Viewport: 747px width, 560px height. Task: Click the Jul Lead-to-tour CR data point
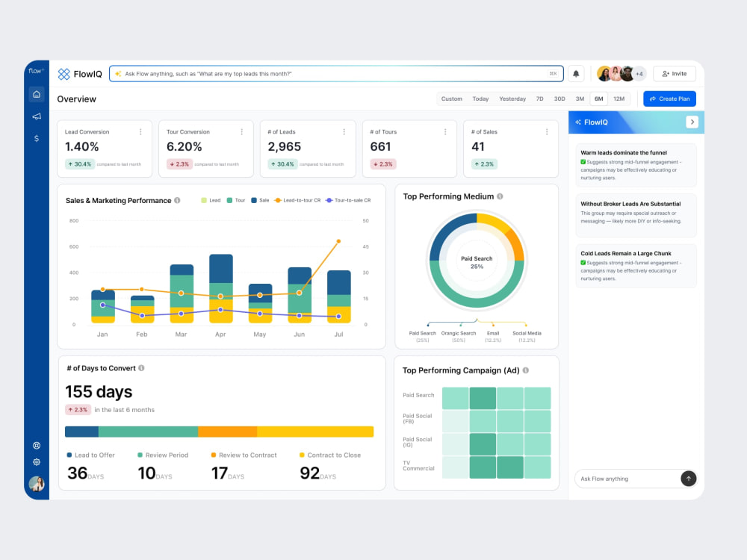338,241
